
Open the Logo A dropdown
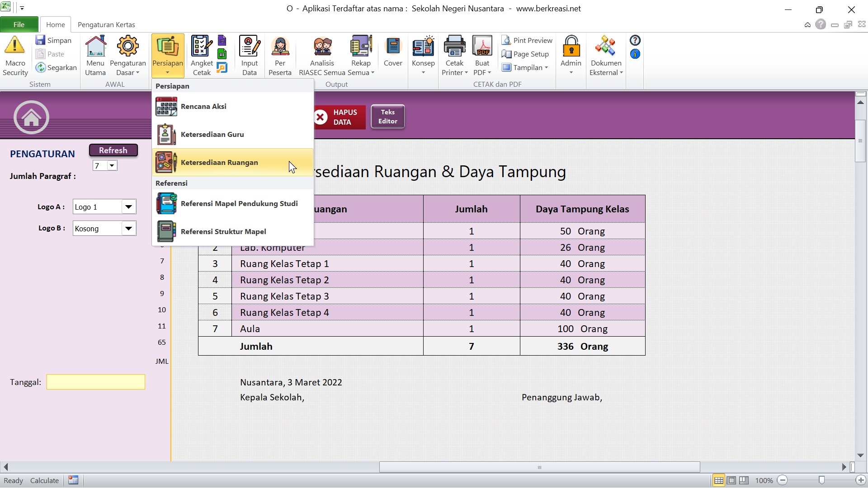[x=128, y=207]
